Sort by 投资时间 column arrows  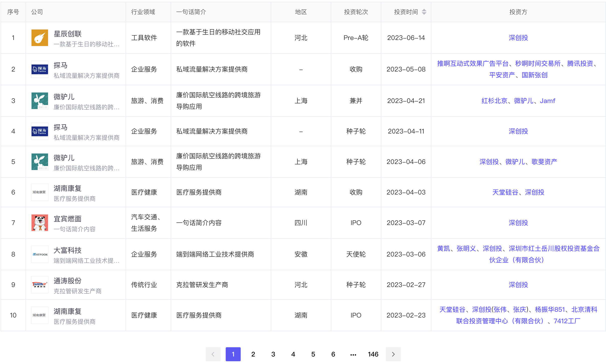424,12
